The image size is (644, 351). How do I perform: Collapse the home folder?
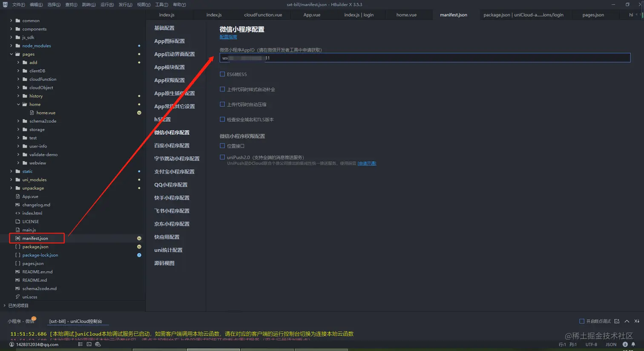tap(18, 104)
